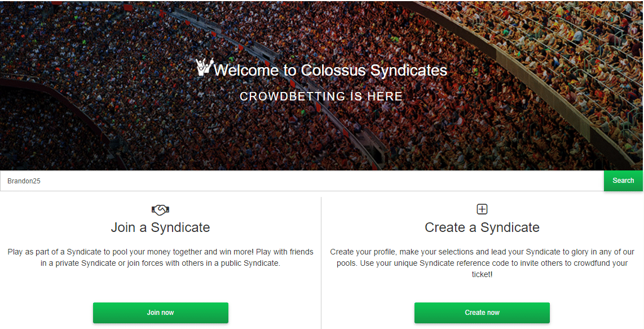This screenshot has height=329, width=644.
Task: Click the line starting "Create your profile"
Action: coord(482,252)
